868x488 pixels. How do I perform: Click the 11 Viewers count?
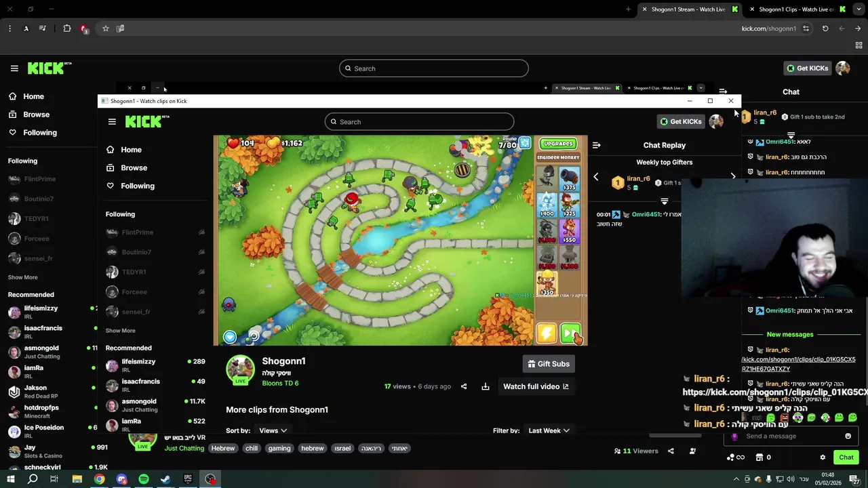[636, 451]
